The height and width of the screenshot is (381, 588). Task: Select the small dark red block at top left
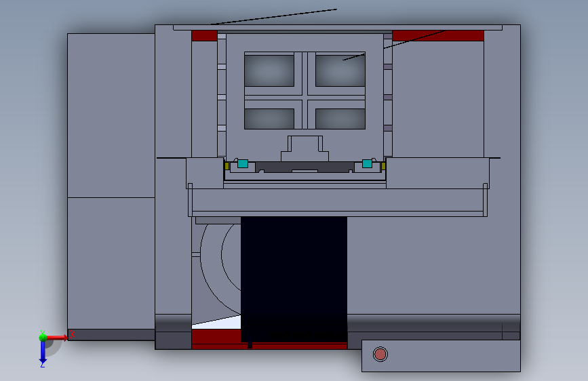[x=204, y=36]
